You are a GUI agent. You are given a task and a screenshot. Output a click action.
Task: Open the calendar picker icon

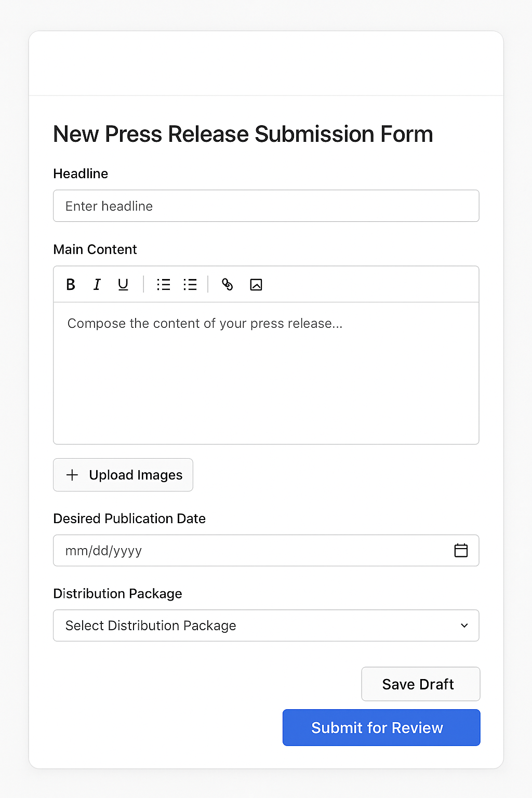tap(461, 550)
